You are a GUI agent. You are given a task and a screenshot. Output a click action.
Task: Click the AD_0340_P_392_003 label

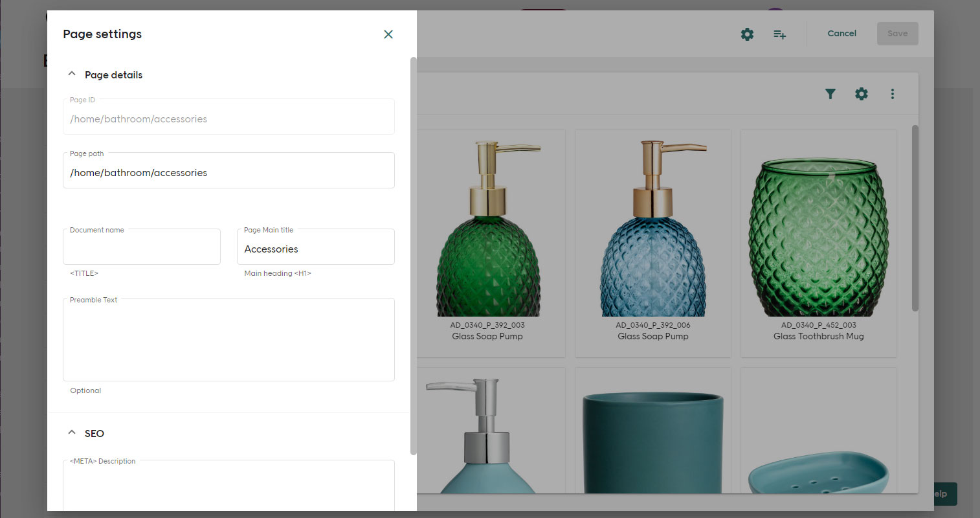click(487, 325)
